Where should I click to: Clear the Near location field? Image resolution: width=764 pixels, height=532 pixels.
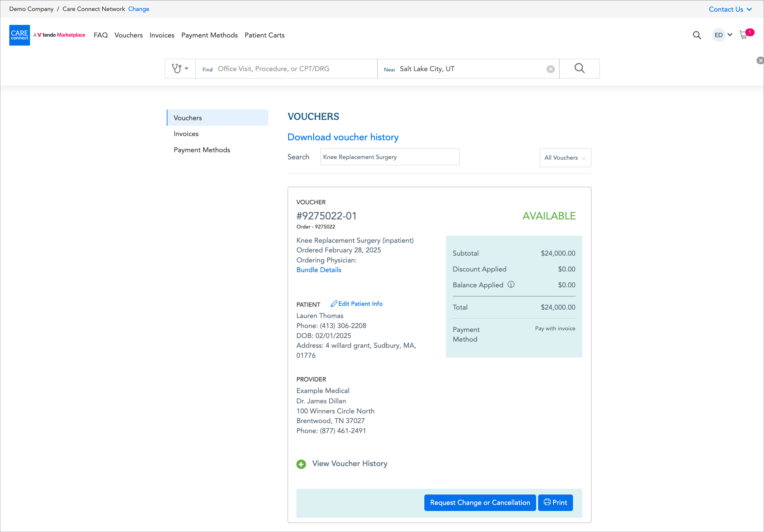pos(550,69)
